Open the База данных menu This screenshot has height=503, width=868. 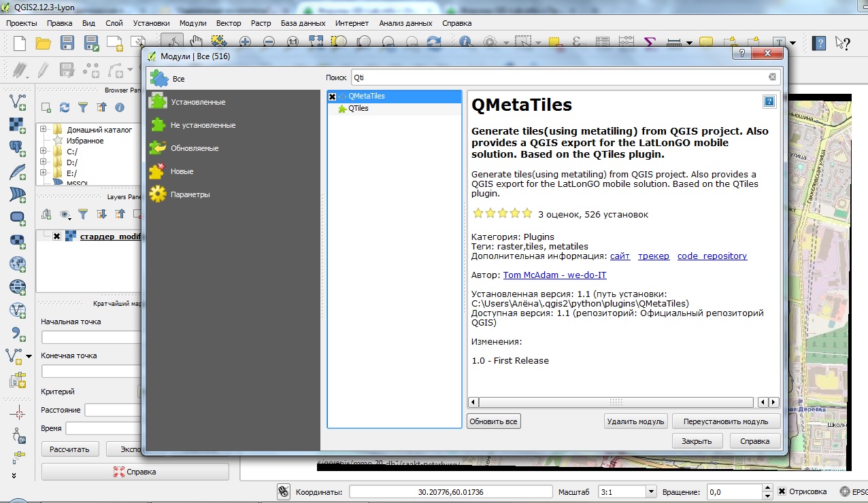303,23
